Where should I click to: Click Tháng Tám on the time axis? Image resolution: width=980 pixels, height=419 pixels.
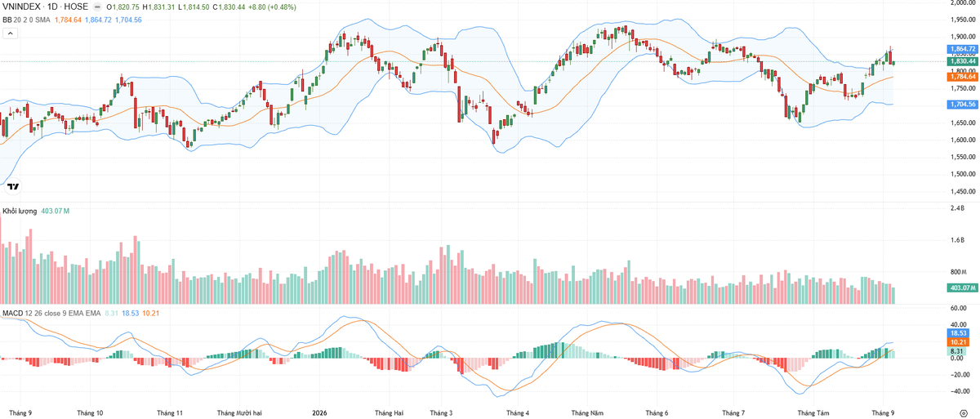[x=813, y=412]
